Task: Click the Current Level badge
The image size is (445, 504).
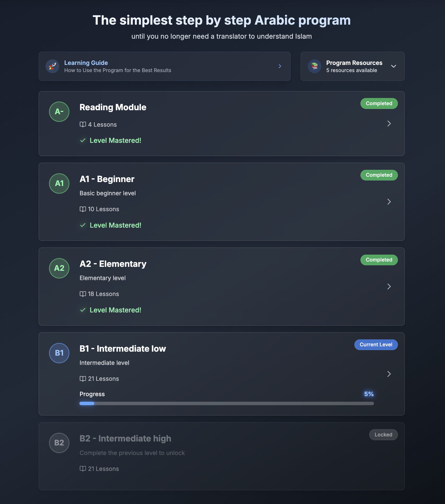Action: click(376, 345)
